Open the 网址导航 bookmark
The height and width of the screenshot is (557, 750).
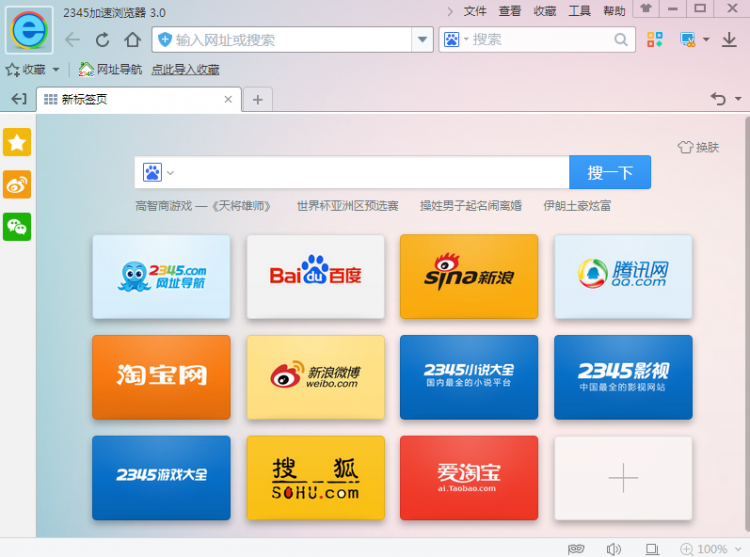click(110, 70)
